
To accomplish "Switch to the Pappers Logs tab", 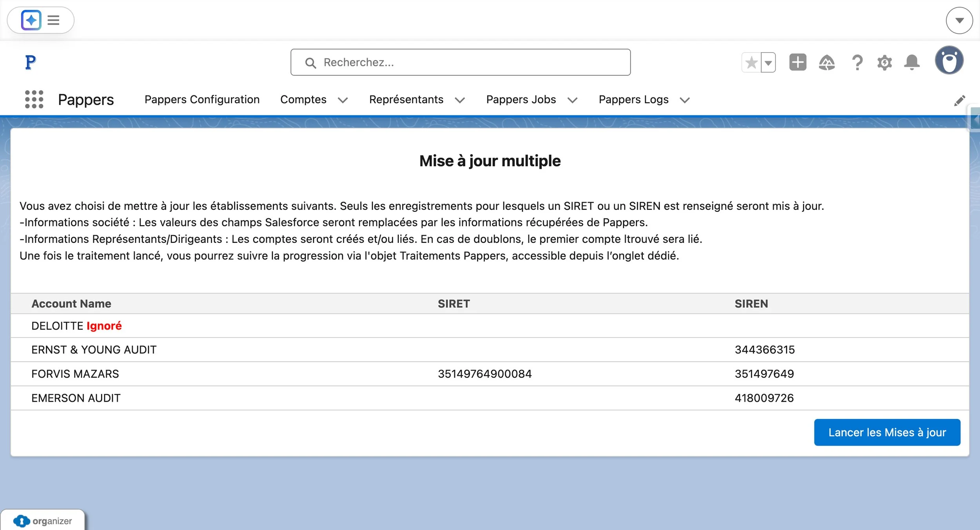I will (633, 100).
